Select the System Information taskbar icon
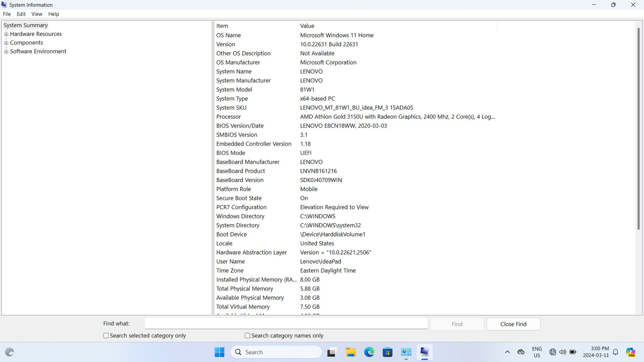The width and height of the screenshot is (644, 362). pos(425,352)
